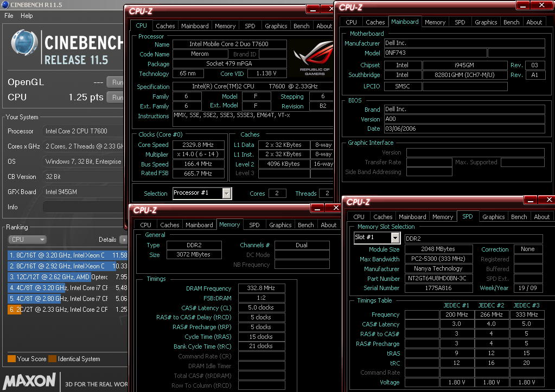Viewport: 555px width, 392px height.
Task: Open Mainboard tab in the CPU-Z Memory window
Action: coord(199,225)
